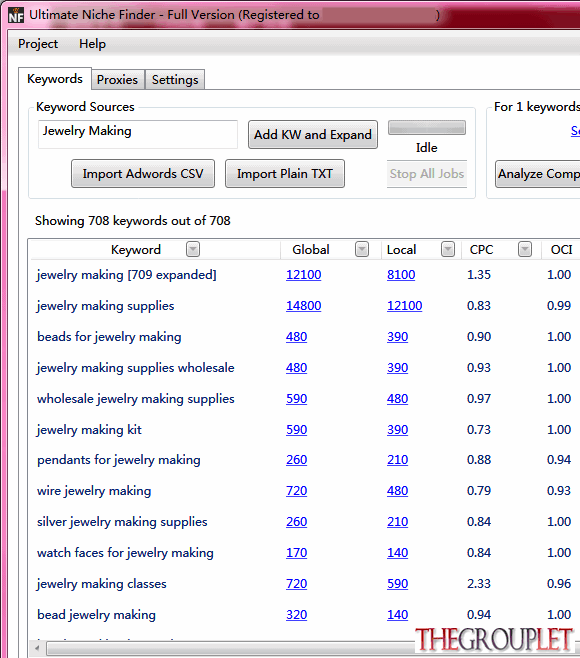Select the 'jewelry making supplies' keyword

[x=105, y=306]
